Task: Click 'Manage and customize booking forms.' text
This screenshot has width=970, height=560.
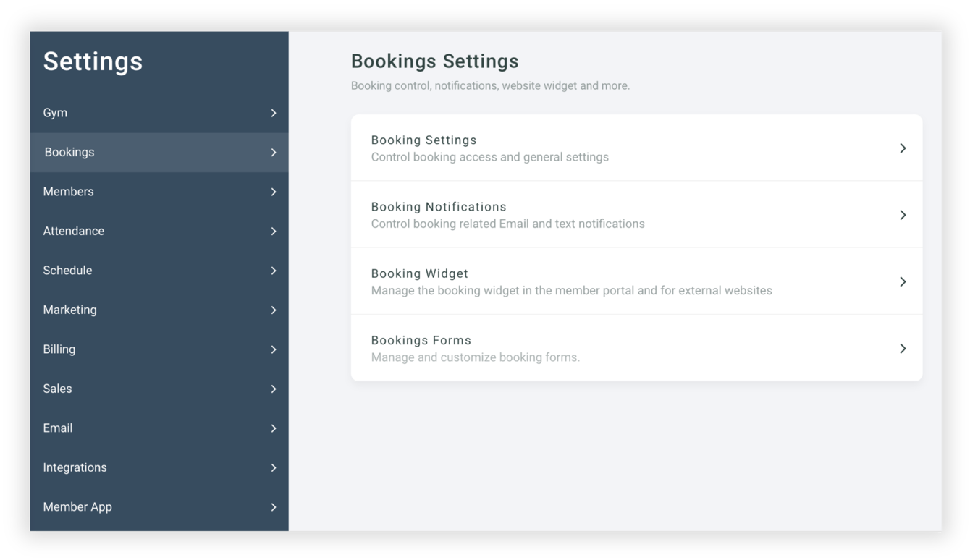Action: point(476,357)
